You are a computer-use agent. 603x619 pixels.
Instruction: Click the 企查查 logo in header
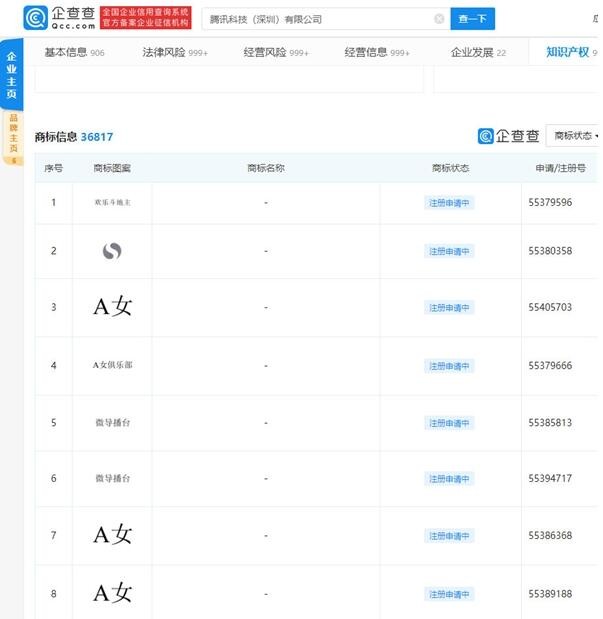coord(60,18)
